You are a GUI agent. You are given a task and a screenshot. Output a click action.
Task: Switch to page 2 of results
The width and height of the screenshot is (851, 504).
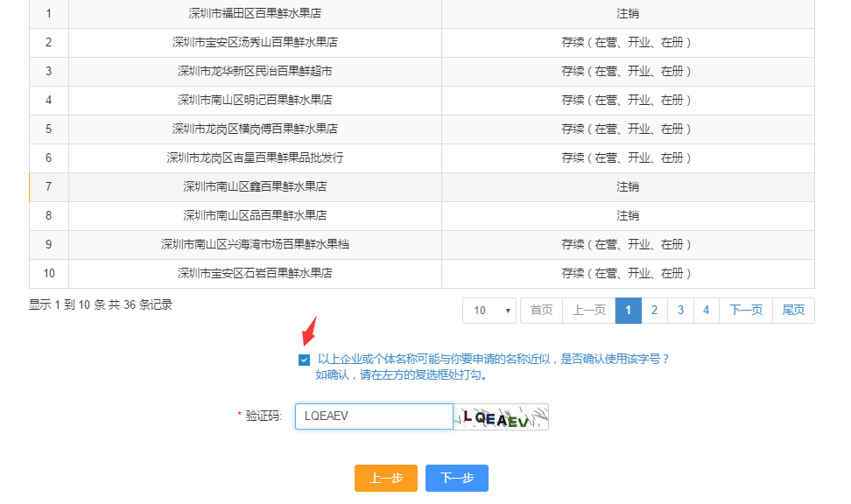654,311
